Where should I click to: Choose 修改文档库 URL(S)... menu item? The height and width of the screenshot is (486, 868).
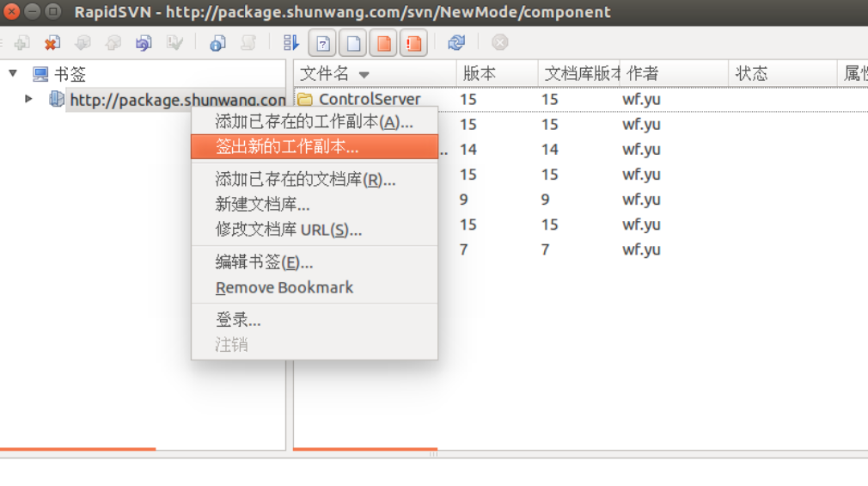coord(315,229)
